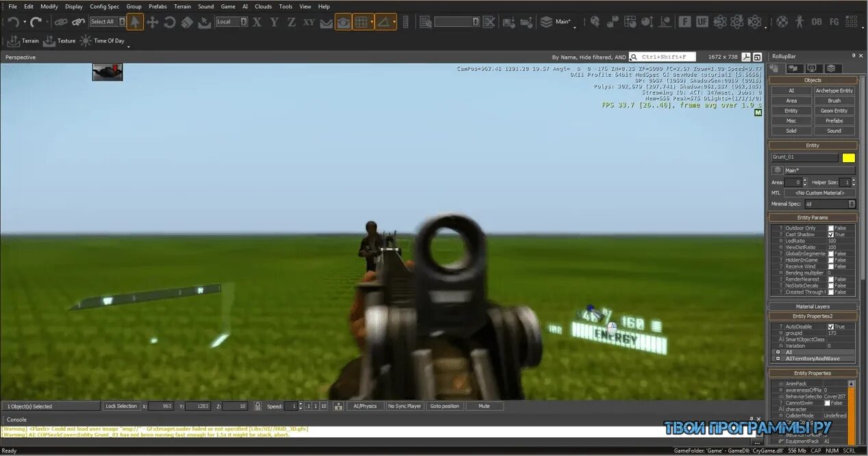
Task: Open the grid snap size arrow
Action: 373,22
